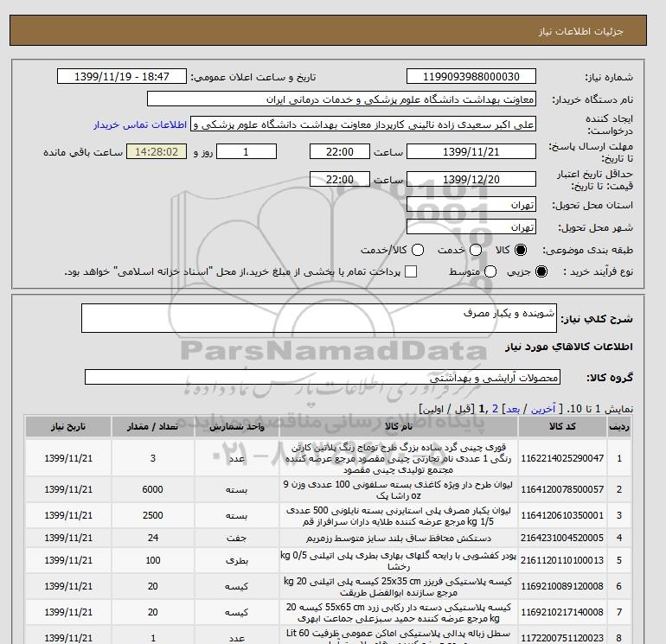The image size is (666, 644).
Task: Click the کد کالا column header
Action: pos(562,427)
